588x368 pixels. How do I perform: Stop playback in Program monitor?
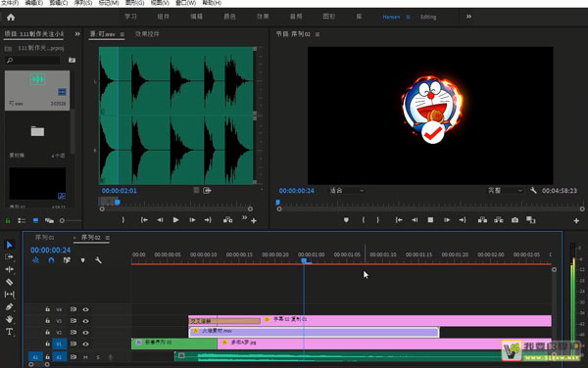coord(430,220)
